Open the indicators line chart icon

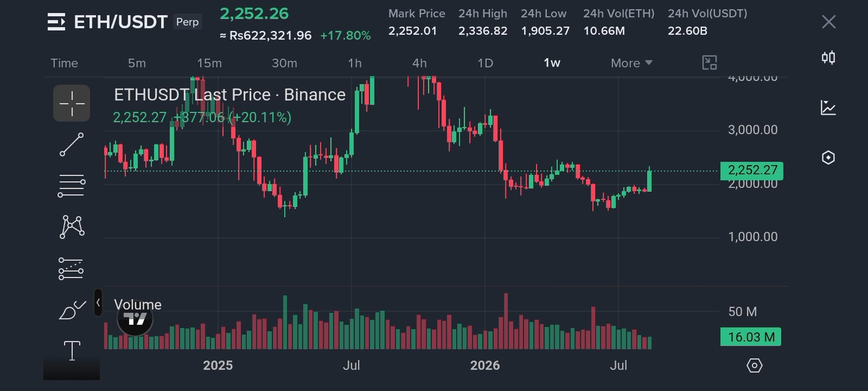[x=828, y=108]
